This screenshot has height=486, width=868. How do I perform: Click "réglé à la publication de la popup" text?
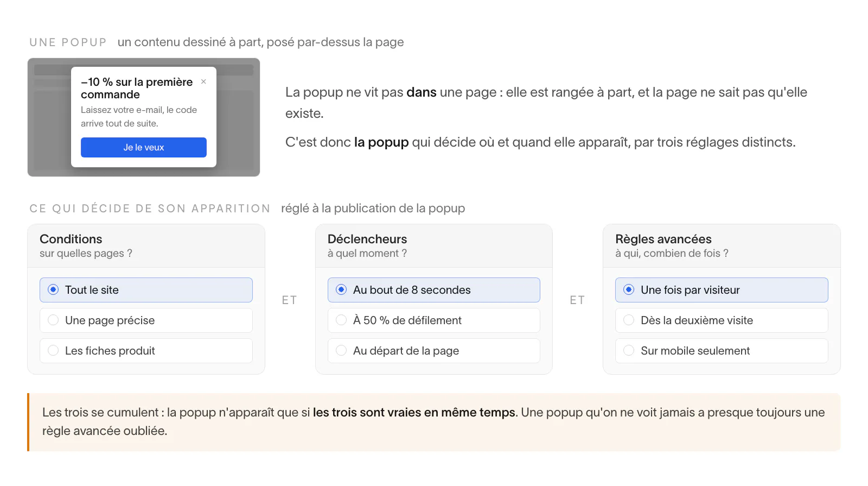pyautogui.click(x=373, y=209)
